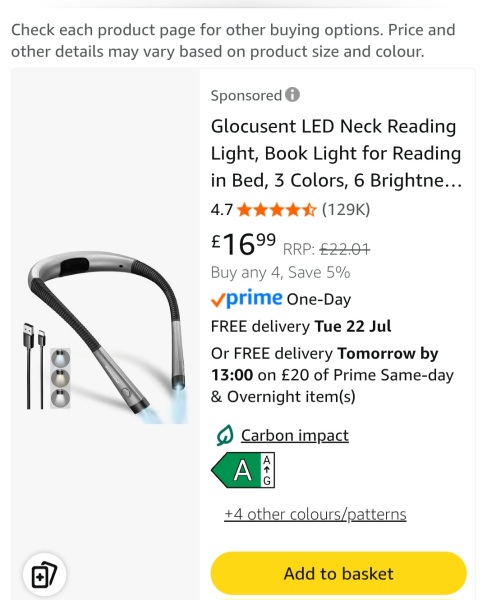Viewport: 487px width, 600px height.
Task: Tap the RRP £22.01 strikethrough price
Action: pyautogui.click(x=326, y=249)
